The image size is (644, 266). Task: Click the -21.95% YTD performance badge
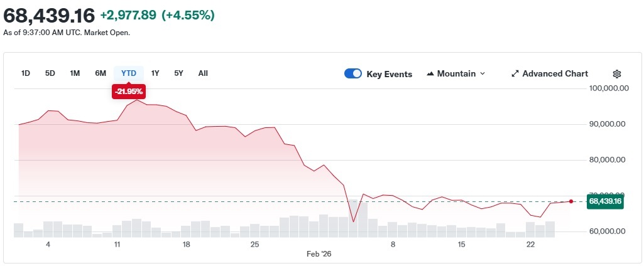tap(129, 92)
